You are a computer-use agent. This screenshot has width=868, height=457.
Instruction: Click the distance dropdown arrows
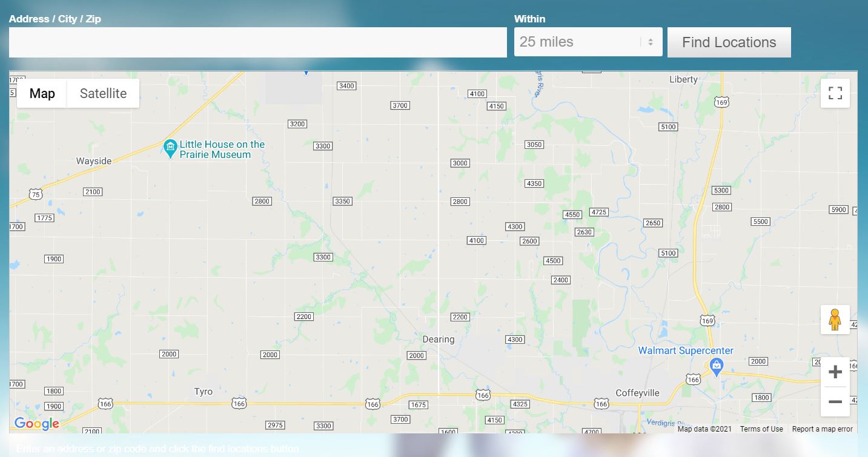651,42
